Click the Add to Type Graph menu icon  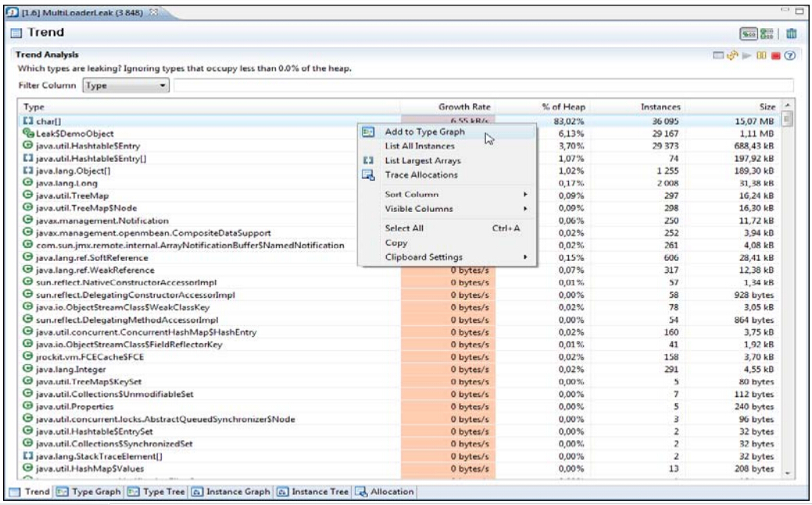point(367,132)
